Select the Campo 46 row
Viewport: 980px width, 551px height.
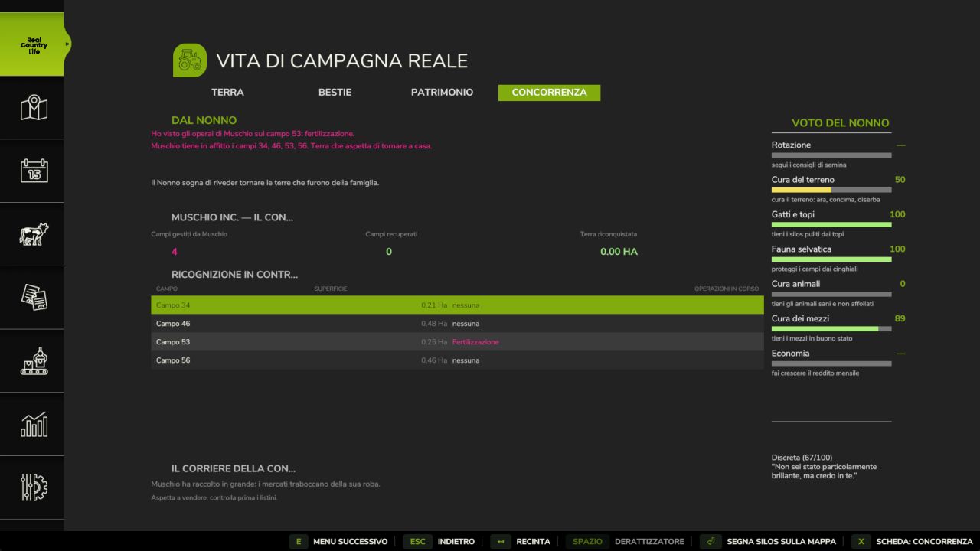[457, 324]
